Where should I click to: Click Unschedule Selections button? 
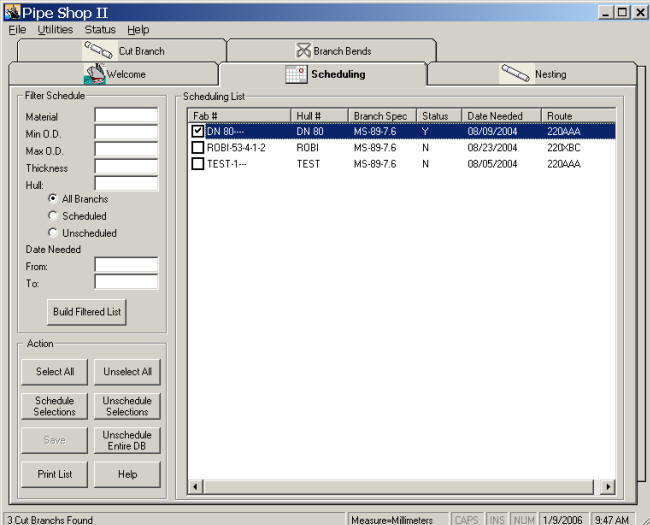(x=127, y=406)
